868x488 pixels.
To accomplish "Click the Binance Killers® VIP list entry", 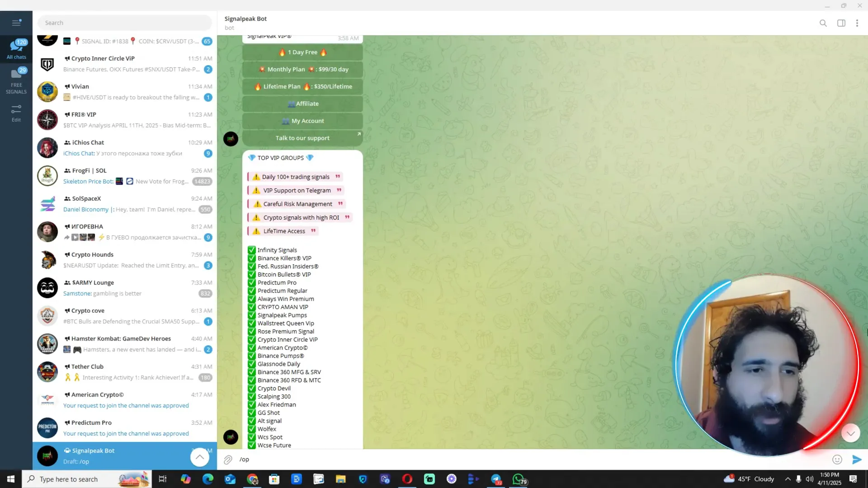I will (284, 258).
